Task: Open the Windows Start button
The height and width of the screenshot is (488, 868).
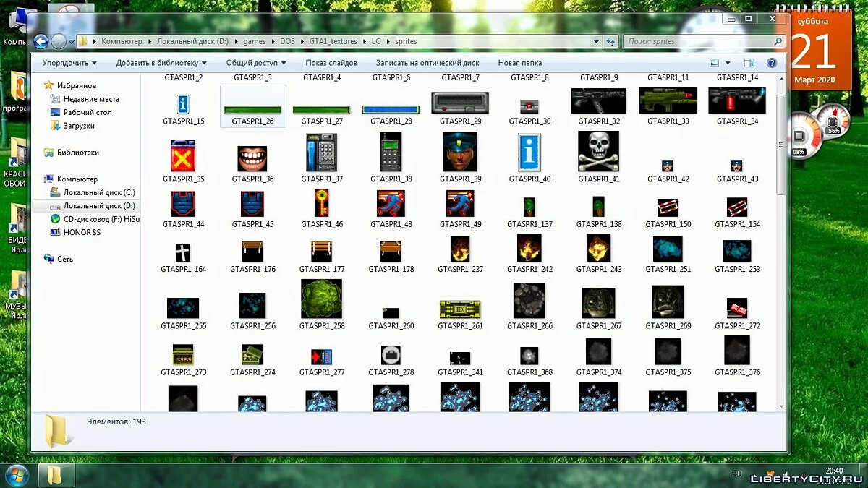Action: pos(16,475)
